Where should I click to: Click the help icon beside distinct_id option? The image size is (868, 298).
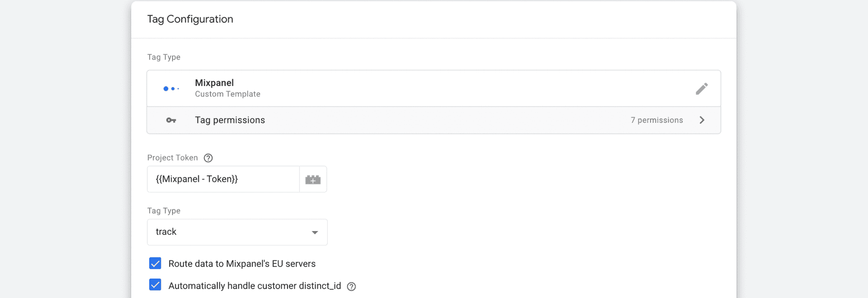coord(352,286)
